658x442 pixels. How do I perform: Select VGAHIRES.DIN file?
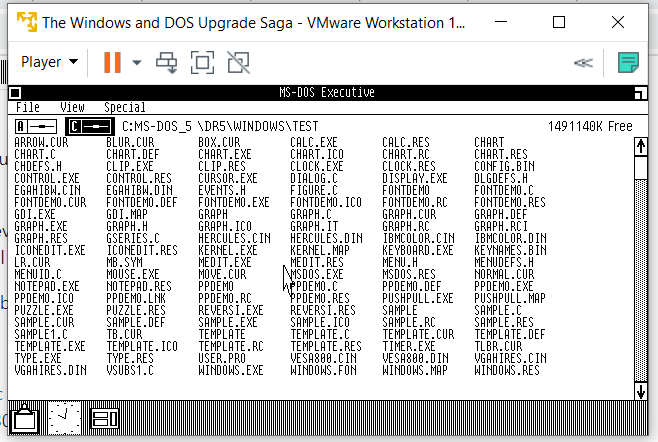click(50, 370)
